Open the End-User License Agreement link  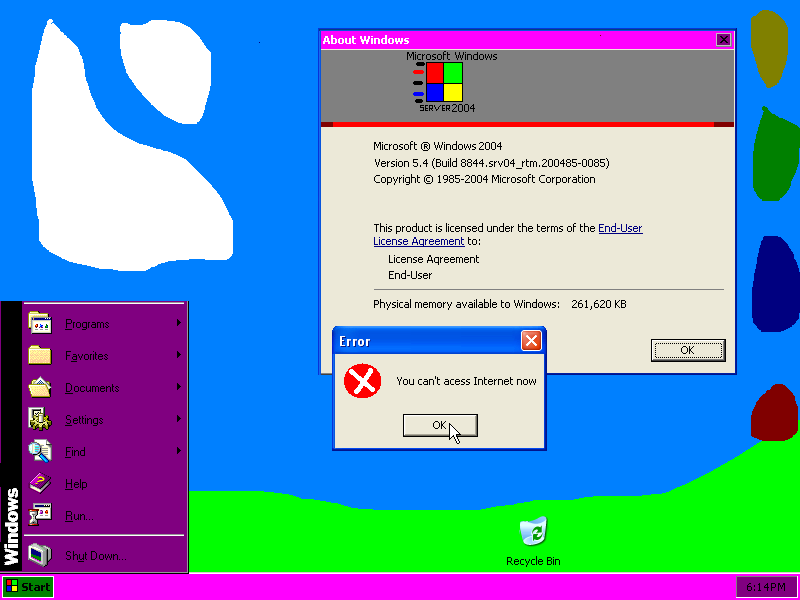(418, 241)
